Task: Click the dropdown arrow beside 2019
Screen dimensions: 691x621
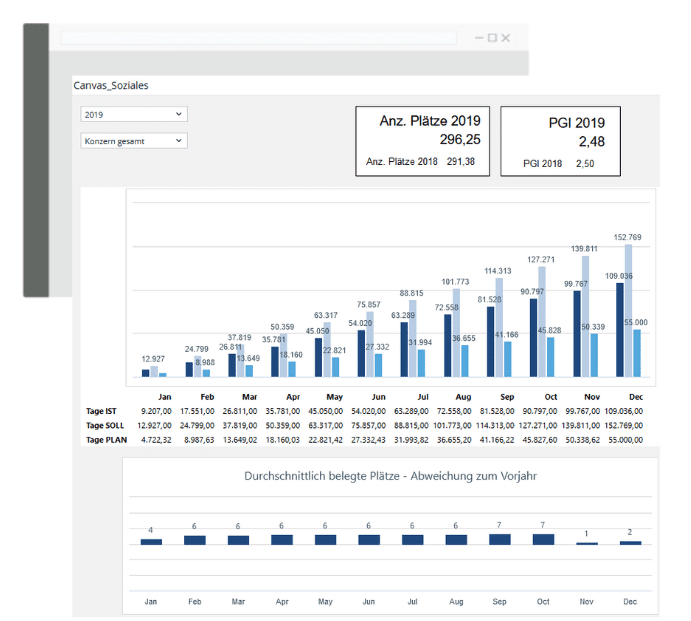Action: tap(178, 114)
